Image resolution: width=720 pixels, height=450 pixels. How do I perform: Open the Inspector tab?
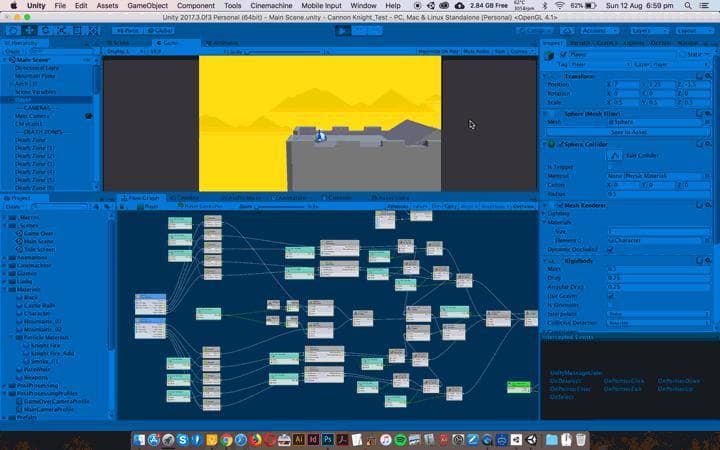[x=552, y=43]
